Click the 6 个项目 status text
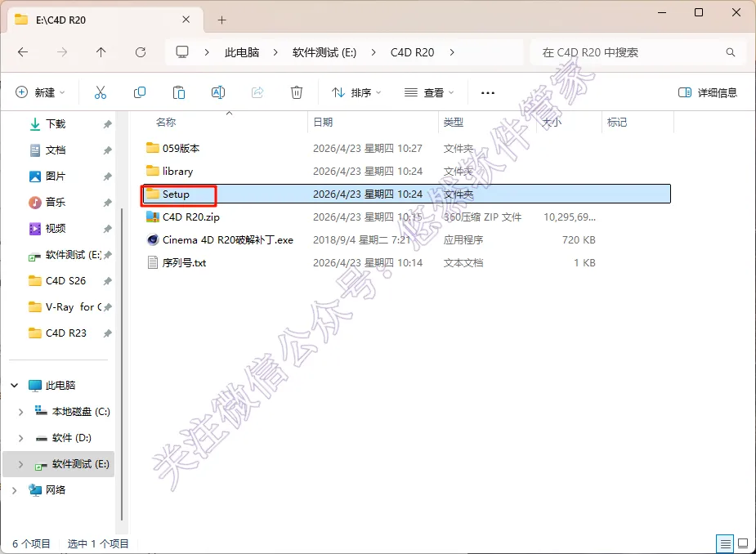Screen dimensions: 756x554 pos(31,544)
